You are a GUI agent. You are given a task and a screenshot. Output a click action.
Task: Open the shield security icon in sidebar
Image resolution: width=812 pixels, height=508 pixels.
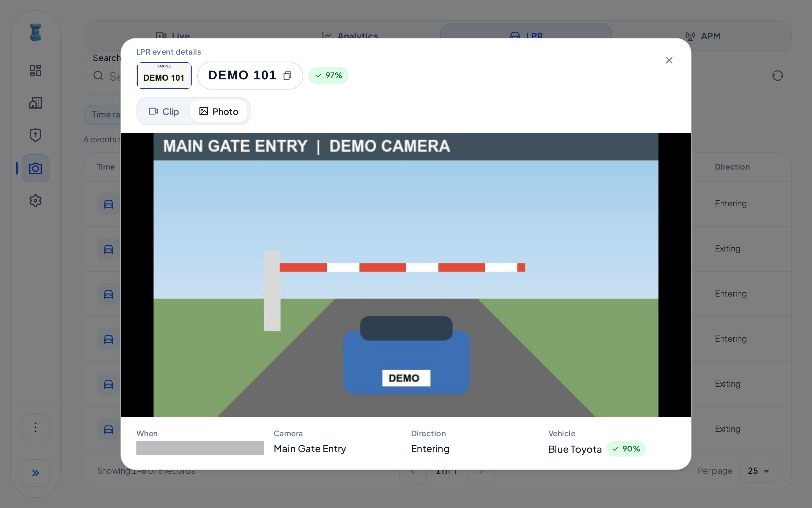tap(36, 135)
